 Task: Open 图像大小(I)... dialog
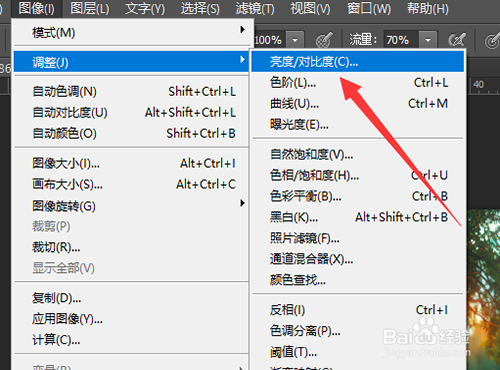click(132, 163)
